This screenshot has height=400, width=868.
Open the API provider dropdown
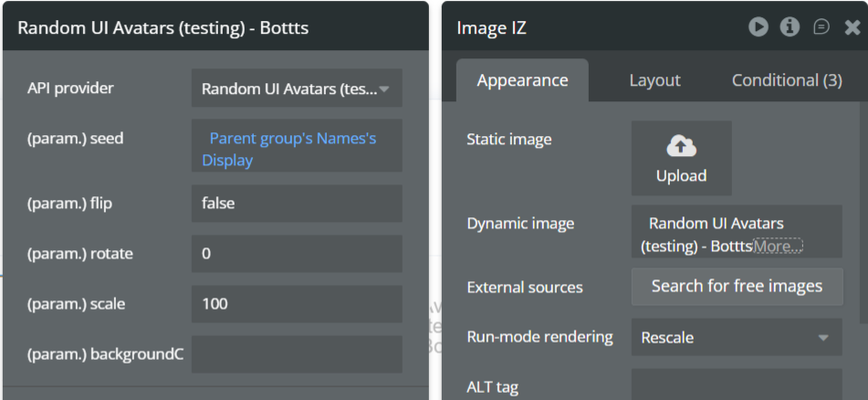(x=297, y=89)
